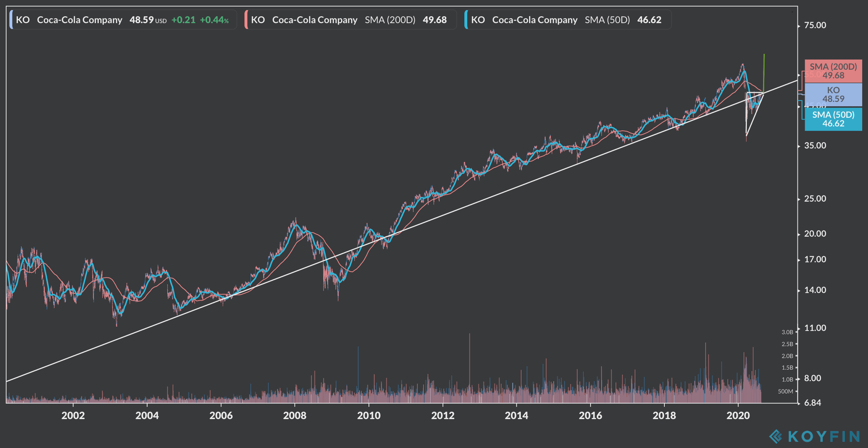Click the 46.62 value in SMA 50D legend
This screenshot has height=448, width=868.
coord(649,20)
